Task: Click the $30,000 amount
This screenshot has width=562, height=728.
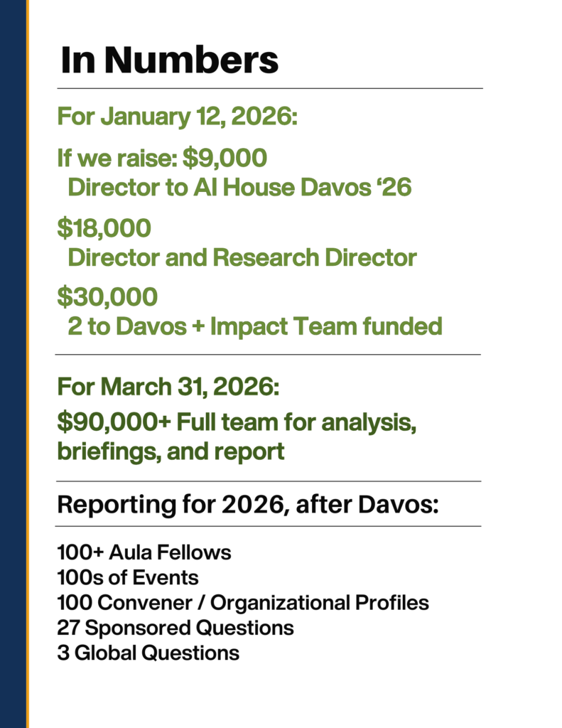Action: (x=107, y=297)
